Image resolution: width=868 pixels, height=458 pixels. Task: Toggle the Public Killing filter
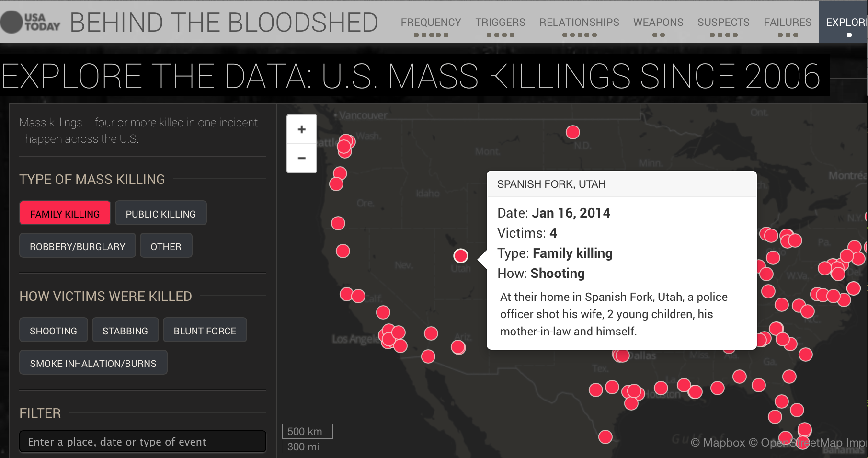161,213
